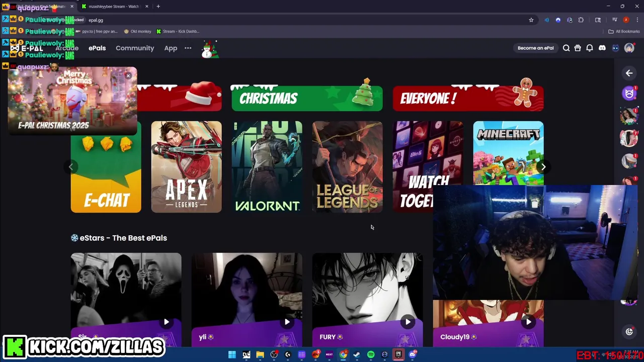Open Chrome profile Z avatar
The image size is (644, 362).
point(626,20)
